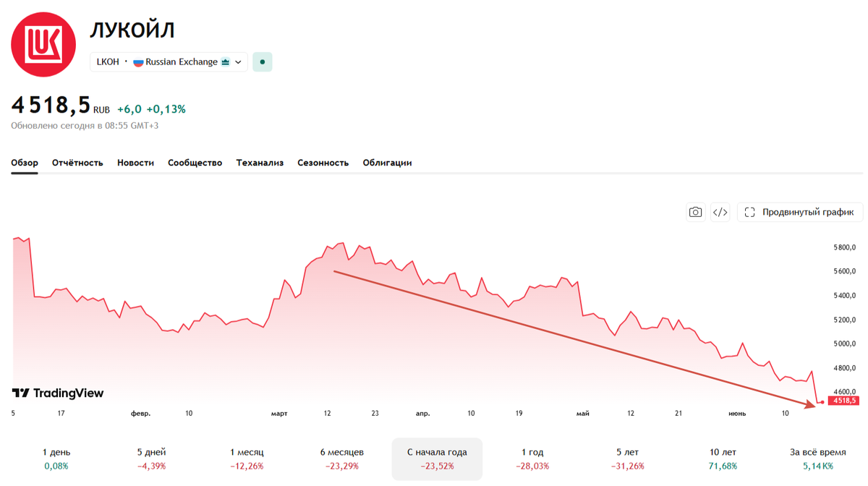Click the июнь date label on axis
Image resolution: width=868 pixels, height=486 pixels.
pyautogui.click(x=737, y=414)
